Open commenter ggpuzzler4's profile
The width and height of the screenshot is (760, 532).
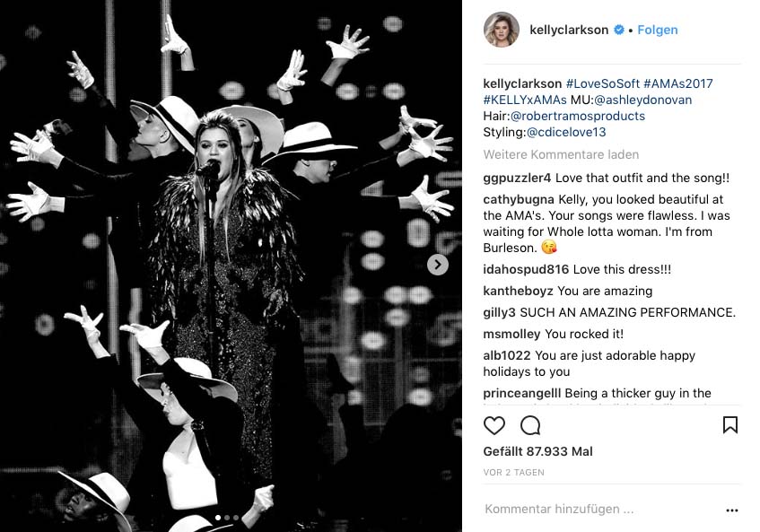[517, 178]
